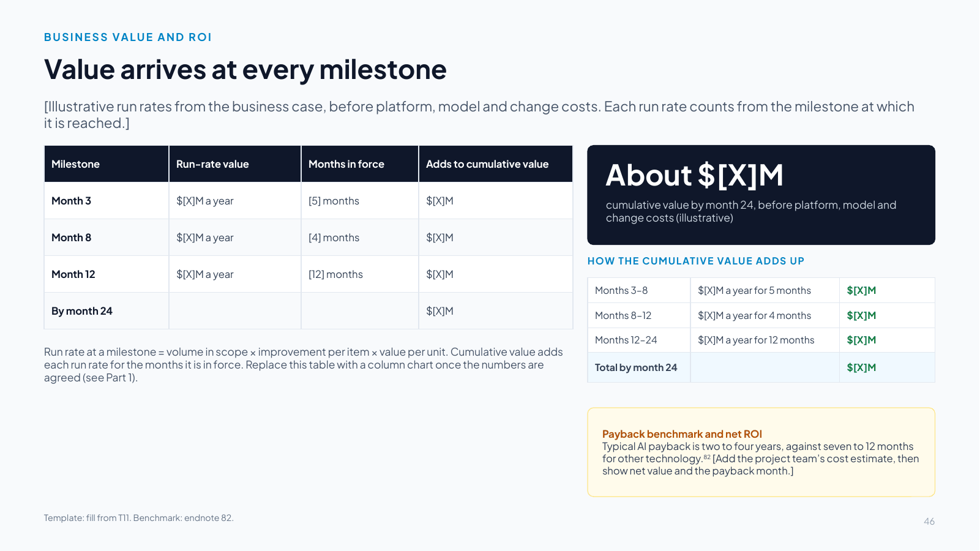
Task: Click cumulative '$[X]M' in Month 8 row
Action: 440,238
